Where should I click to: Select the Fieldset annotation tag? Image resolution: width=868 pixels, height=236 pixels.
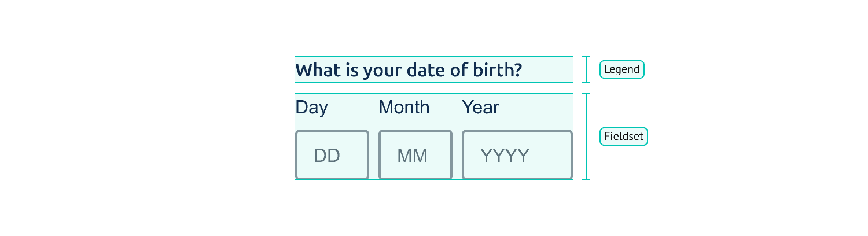(623, 137)
